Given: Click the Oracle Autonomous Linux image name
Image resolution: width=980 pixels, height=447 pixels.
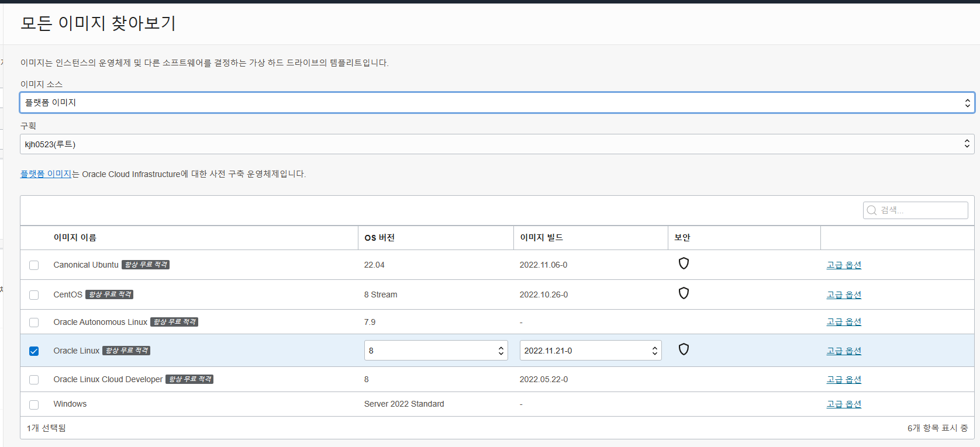Looking at the screenshot, I should (x=101, y=322).
